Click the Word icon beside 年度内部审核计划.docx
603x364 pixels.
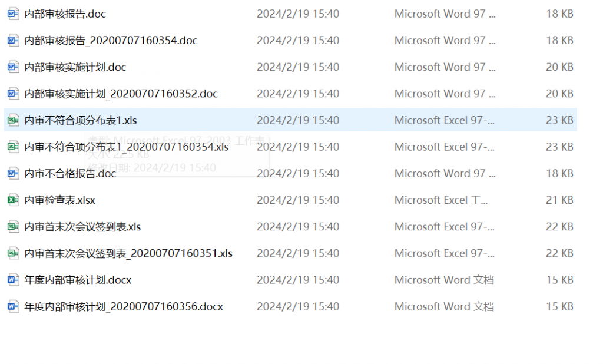pos(13,280)
